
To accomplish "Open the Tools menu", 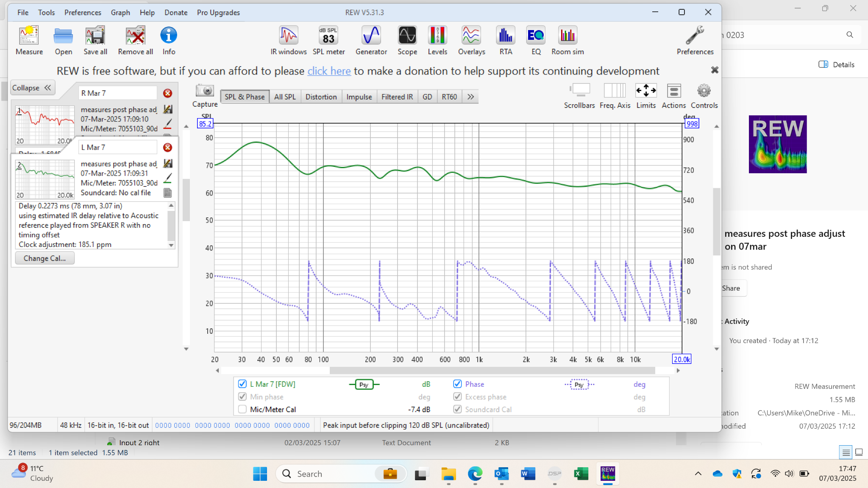I will tap(46, 12).
